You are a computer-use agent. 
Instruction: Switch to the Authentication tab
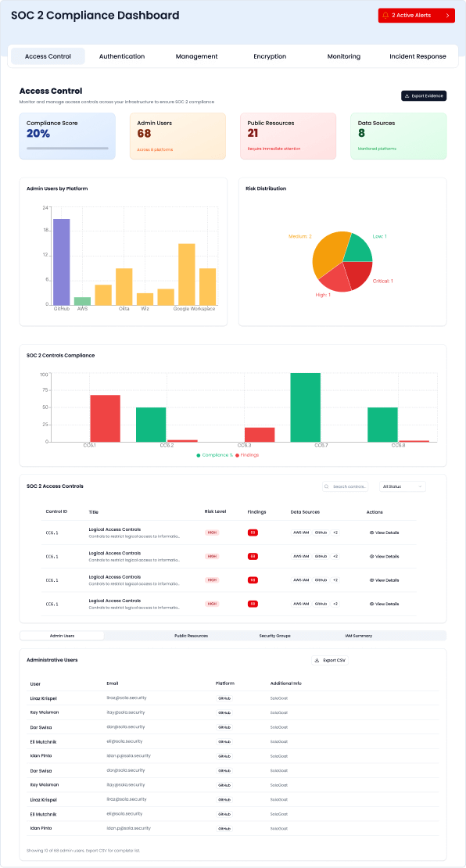click(122, 56)
